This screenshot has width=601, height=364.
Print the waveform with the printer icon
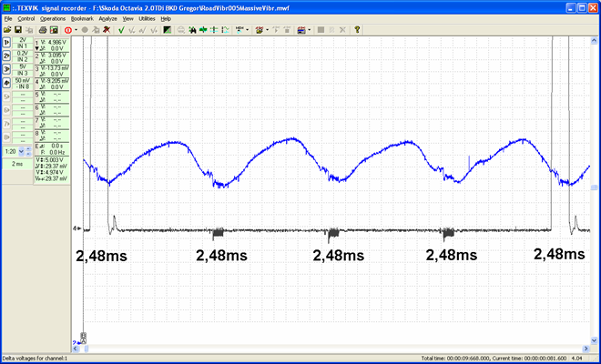pos(43,30)
